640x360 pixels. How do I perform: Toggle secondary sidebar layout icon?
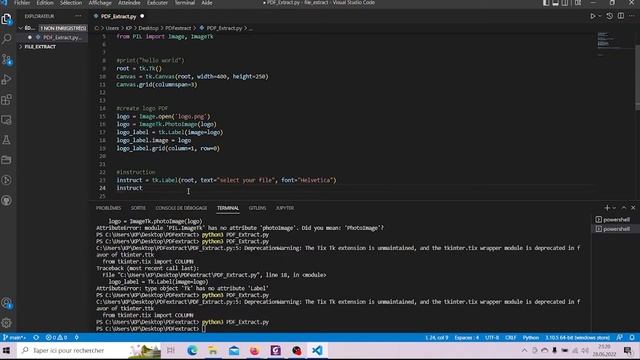tap(565, 3)
